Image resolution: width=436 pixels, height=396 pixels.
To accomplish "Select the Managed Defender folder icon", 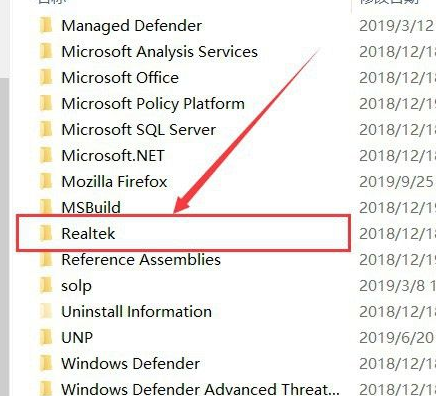I will 46,25.
